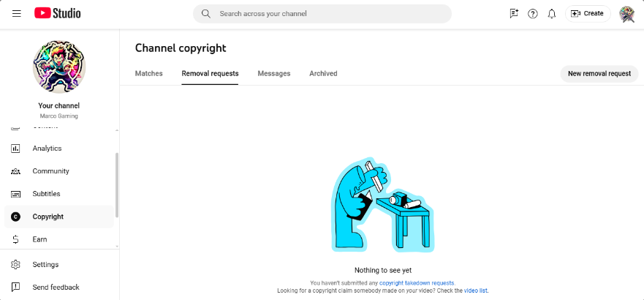The height and width of the screenshot is (300, 644).
Task: Open the Create dropdown button
Action: [588, 14]
